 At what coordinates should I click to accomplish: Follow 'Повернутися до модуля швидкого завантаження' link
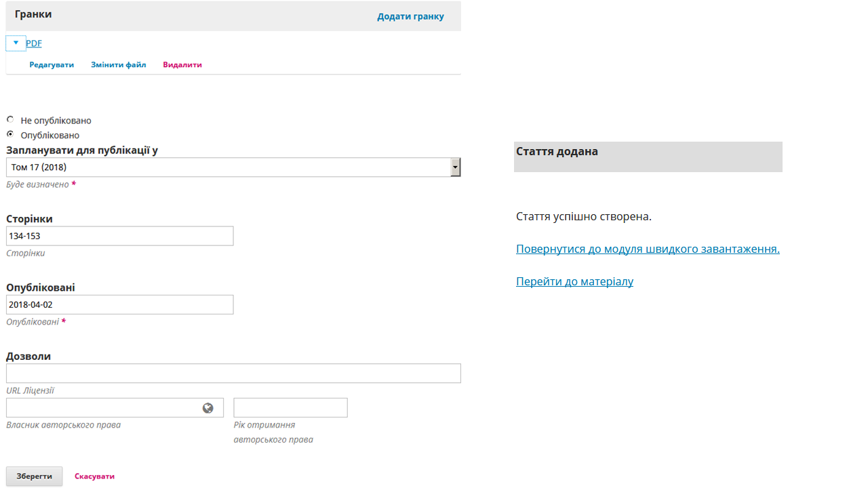coord(648,249)
